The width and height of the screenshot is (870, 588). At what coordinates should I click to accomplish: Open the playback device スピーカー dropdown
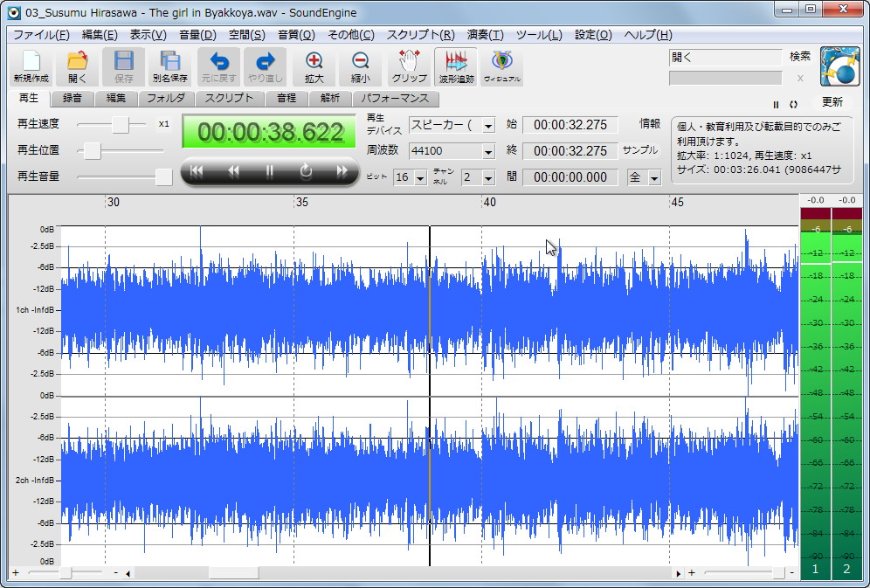[486, 125]
